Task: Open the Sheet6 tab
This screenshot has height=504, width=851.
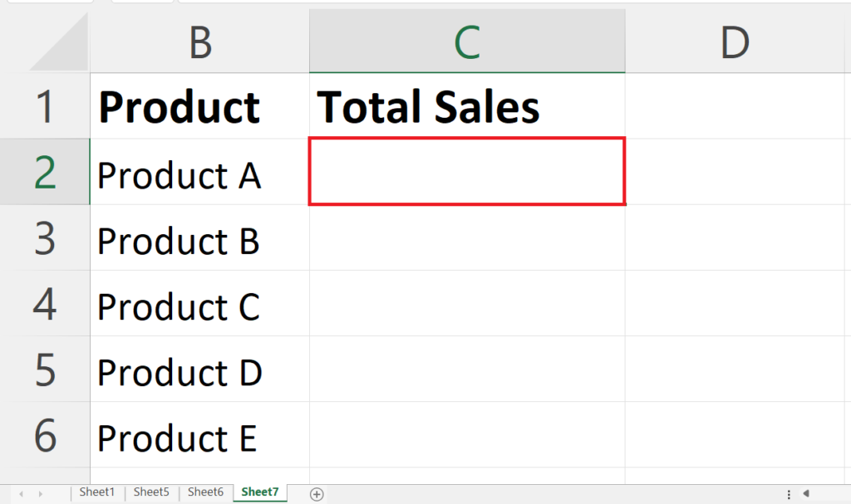Action: (x=206, y=492)
